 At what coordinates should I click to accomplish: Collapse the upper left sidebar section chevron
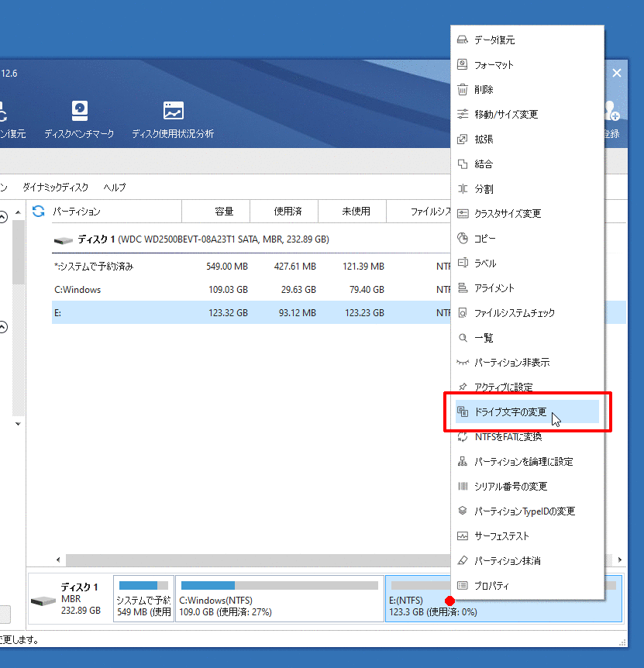click(x=3, y=217)
